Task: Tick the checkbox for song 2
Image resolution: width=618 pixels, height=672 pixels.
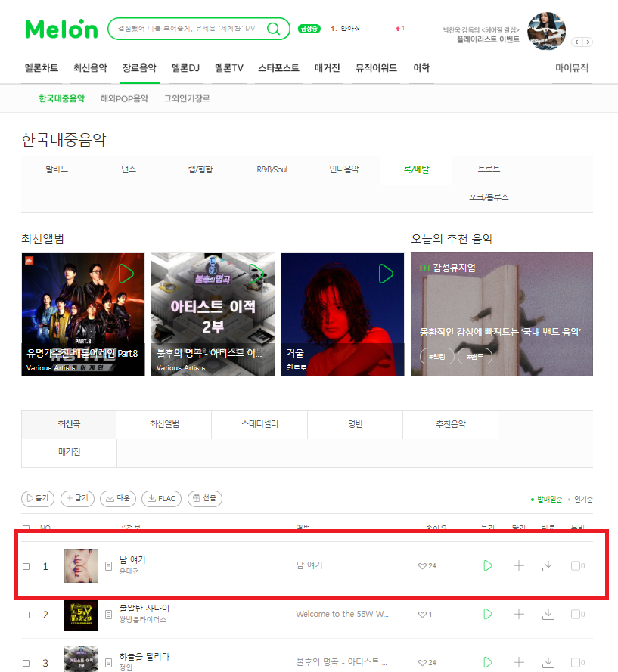Action: click(26, 615)
